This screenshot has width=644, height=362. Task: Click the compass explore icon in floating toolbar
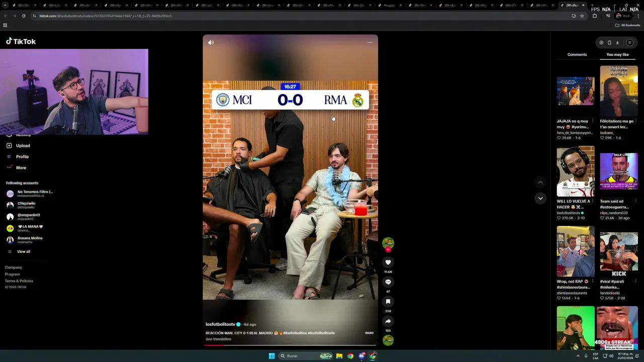pos(601,43)
